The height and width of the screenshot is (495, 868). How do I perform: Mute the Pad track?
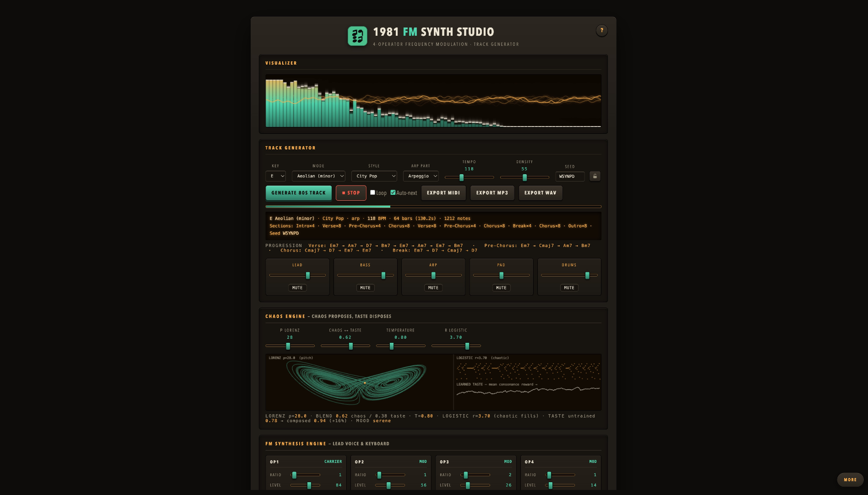click(x=501, y=288)
